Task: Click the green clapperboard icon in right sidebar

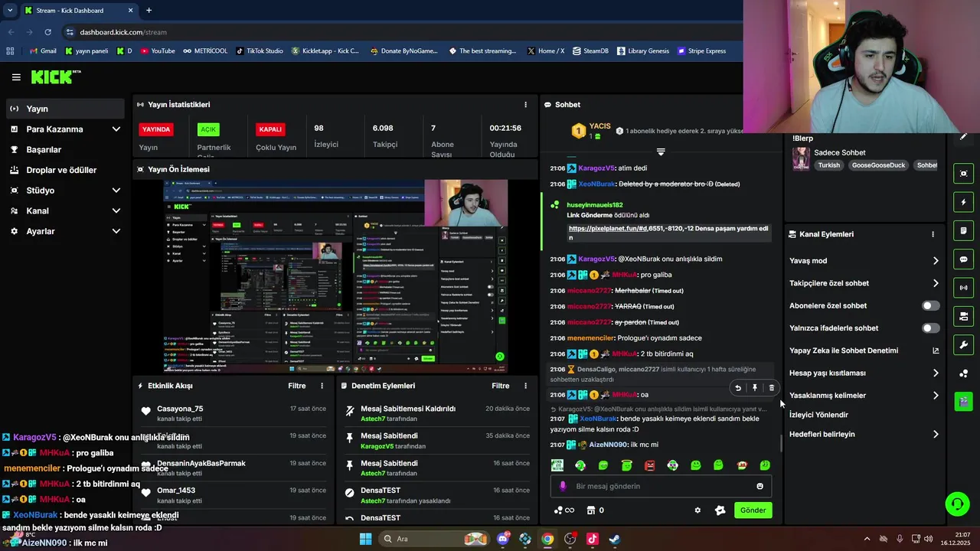Action: (x=963, y=401)
